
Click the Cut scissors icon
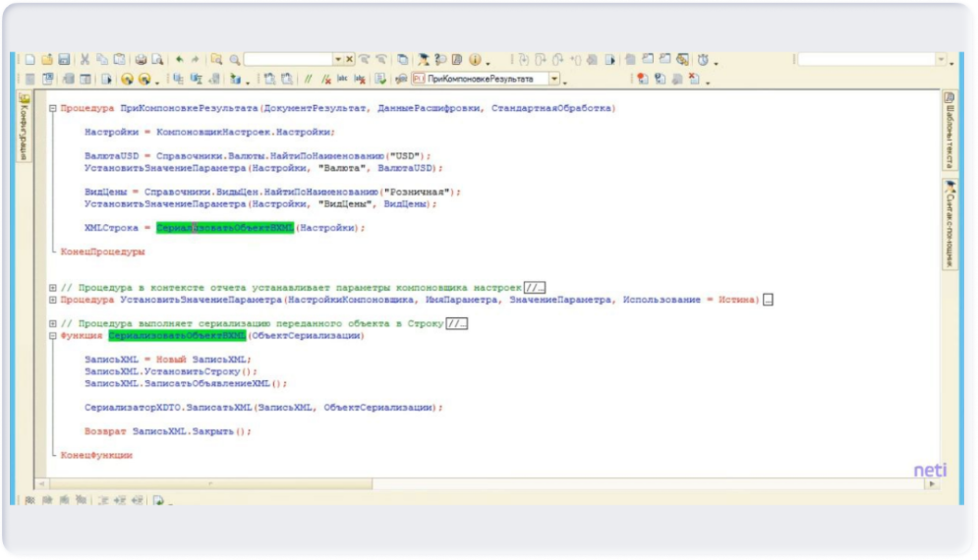point(86,60)
